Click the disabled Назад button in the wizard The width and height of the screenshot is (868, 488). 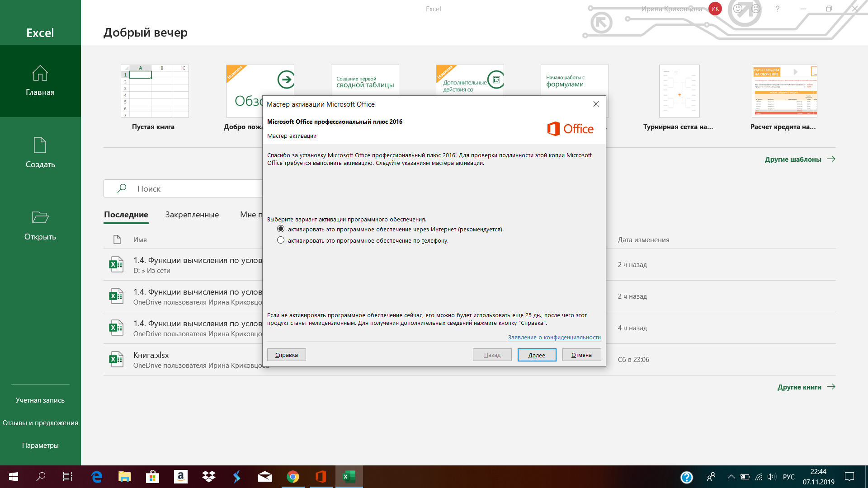(492, 355)
